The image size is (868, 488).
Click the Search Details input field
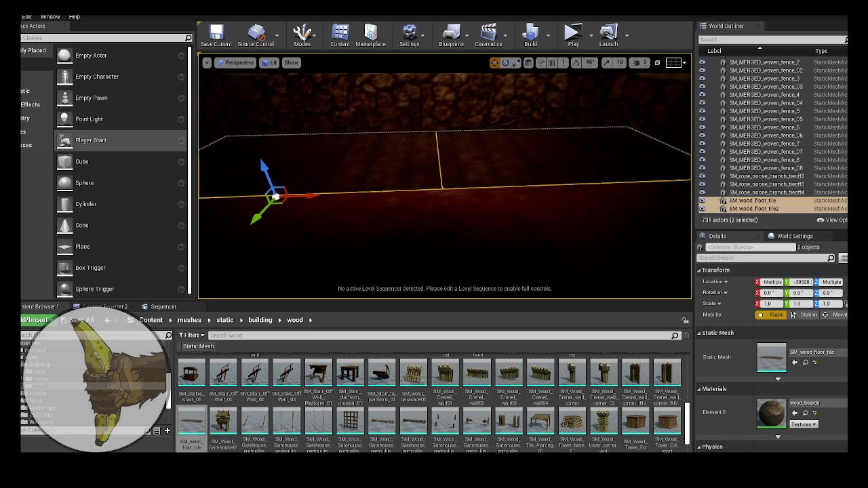pyautogui.click(x=766, y=258)
